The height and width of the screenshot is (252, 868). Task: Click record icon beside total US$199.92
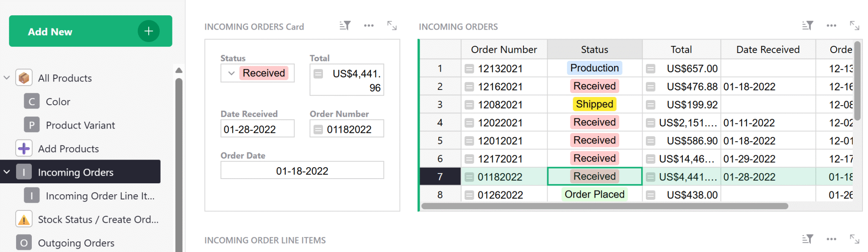coord(651,105)
